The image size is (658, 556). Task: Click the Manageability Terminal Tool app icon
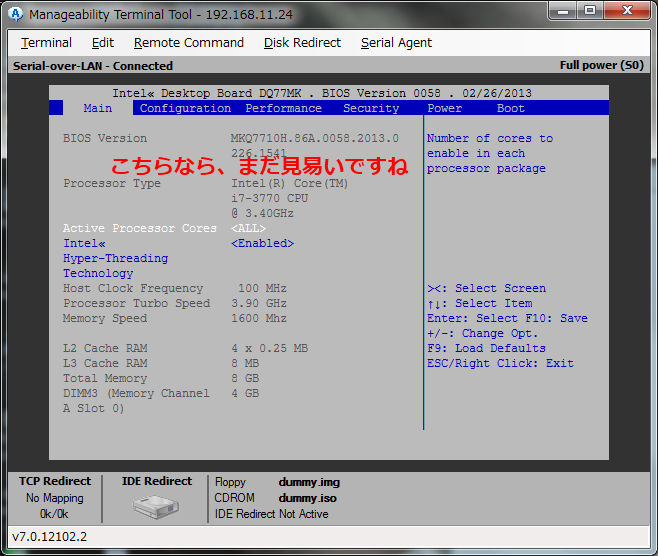pyautogui.click(x=16, y=14)
